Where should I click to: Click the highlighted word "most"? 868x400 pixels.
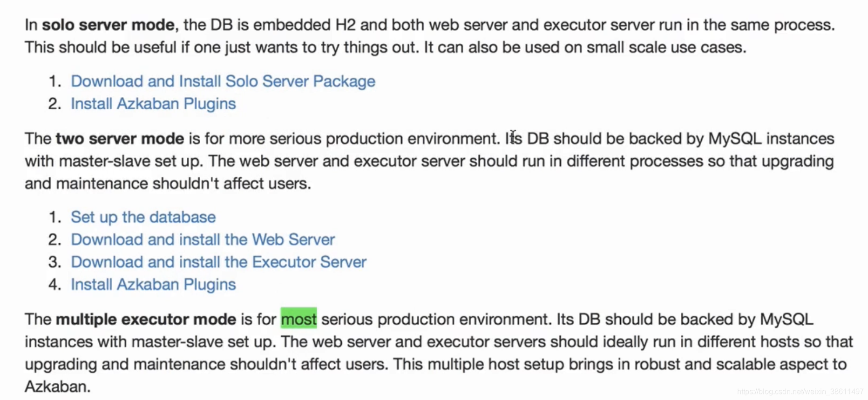(x=298, y=319)
